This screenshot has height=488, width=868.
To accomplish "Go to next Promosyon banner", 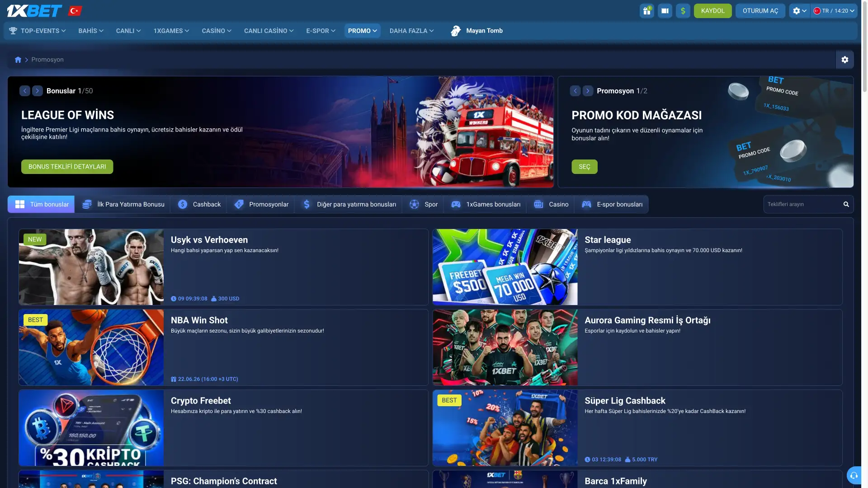I will pyautogui.click(x=588, y=91).
